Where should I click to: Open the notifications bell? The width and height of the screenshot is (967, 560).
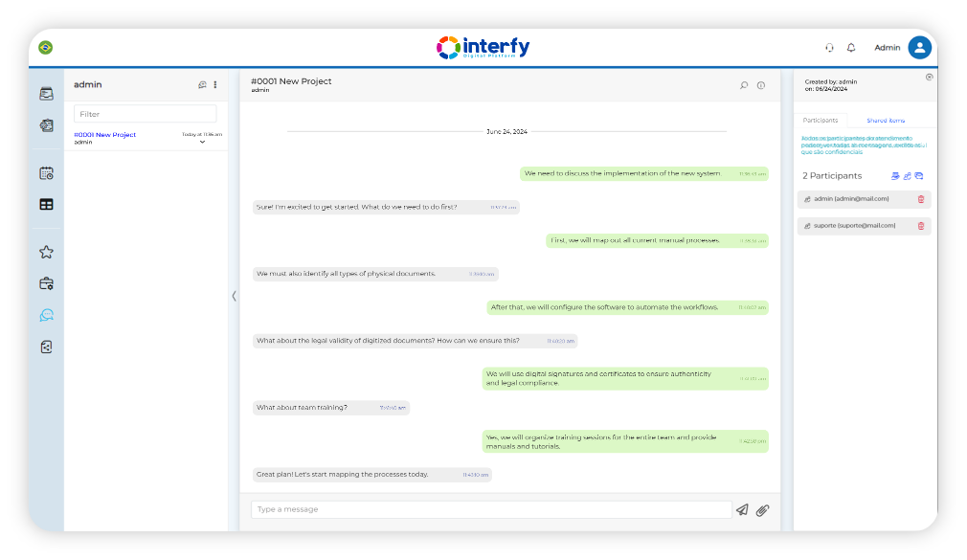(x=851, y=48)
